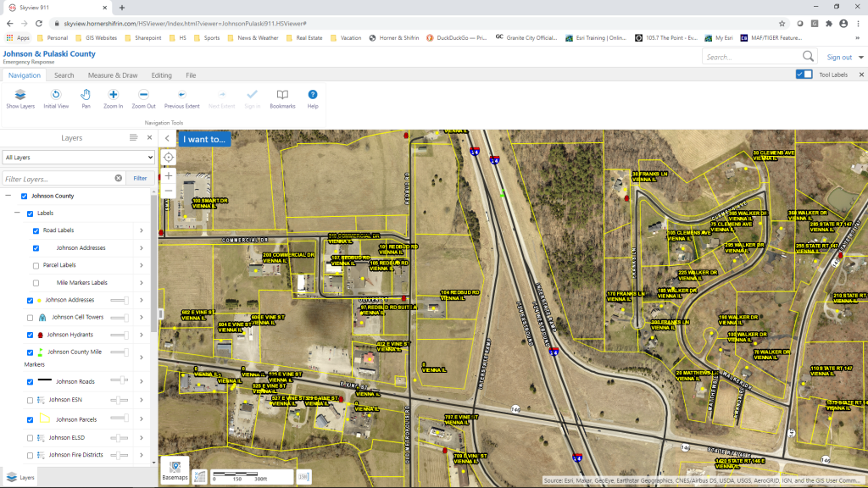Turn on the Johnson Cell Towers layer

coord(30,317)
